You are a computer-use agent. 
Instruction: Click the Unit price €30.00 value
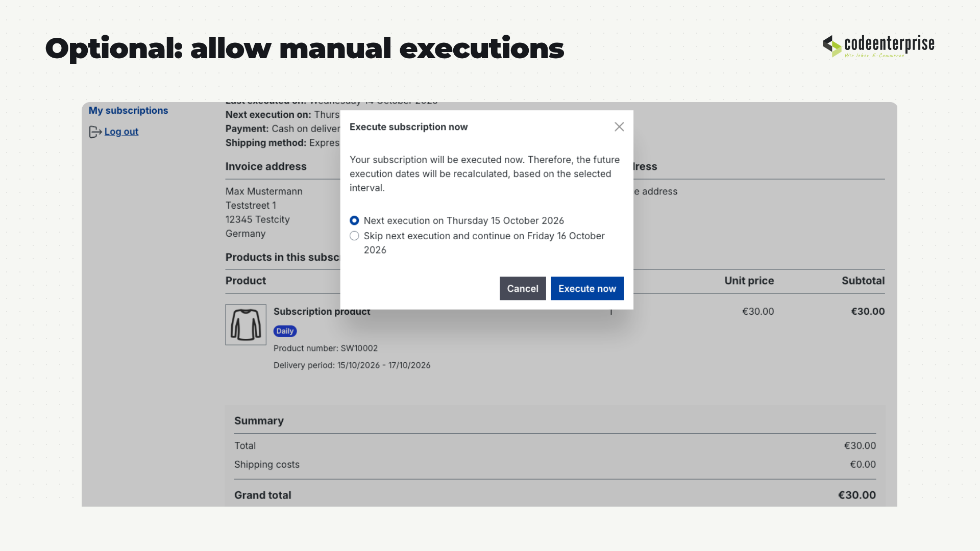point(758,311)
